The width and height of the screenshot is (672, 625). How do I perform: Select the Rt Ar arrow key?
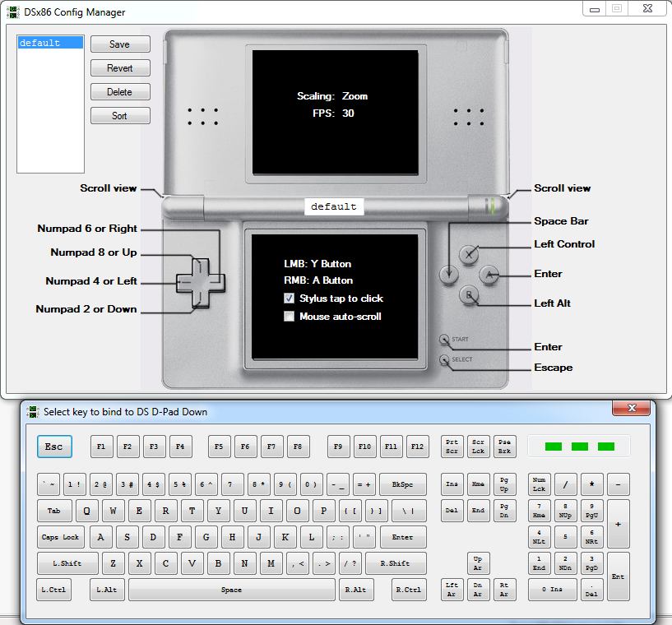point(505,590)
